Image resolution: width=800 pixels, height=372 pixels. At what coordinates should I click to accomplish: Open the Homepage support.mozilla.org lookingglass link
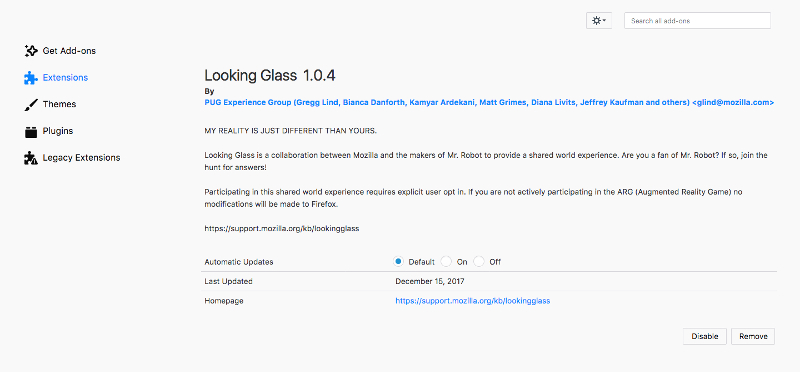[472, 301]
